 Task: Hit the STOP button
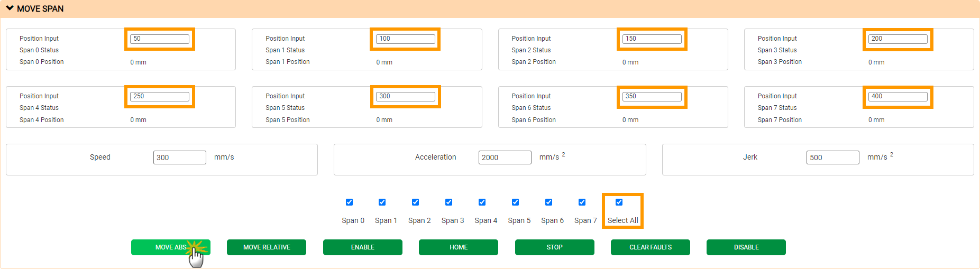[x=554, y=247]
